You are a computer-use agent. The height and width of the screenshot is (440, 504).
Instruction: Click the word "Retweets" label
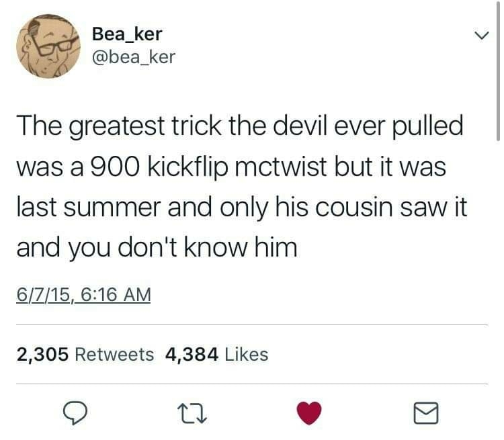(x=114, y=355)
